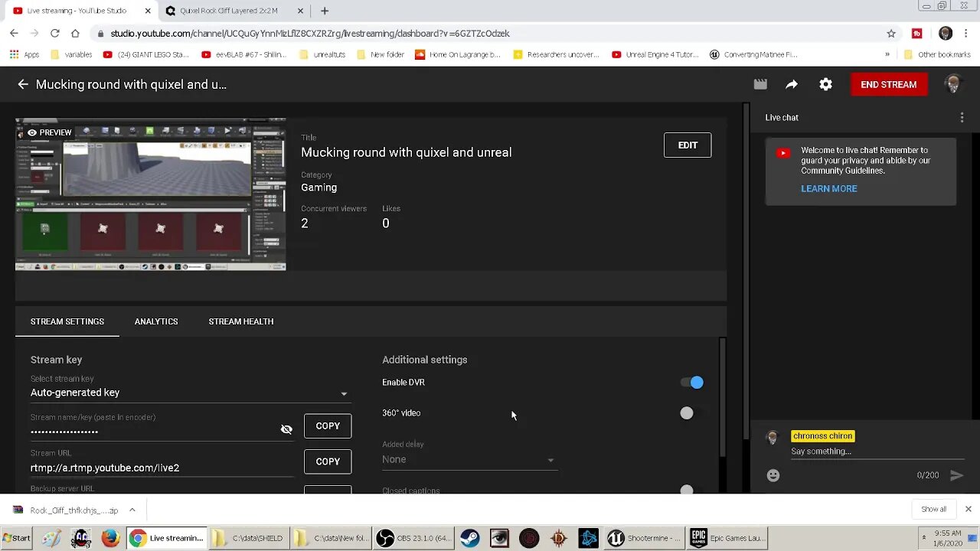Toggle Enable DVR switch
980x551 pixels.
(692, 382)
